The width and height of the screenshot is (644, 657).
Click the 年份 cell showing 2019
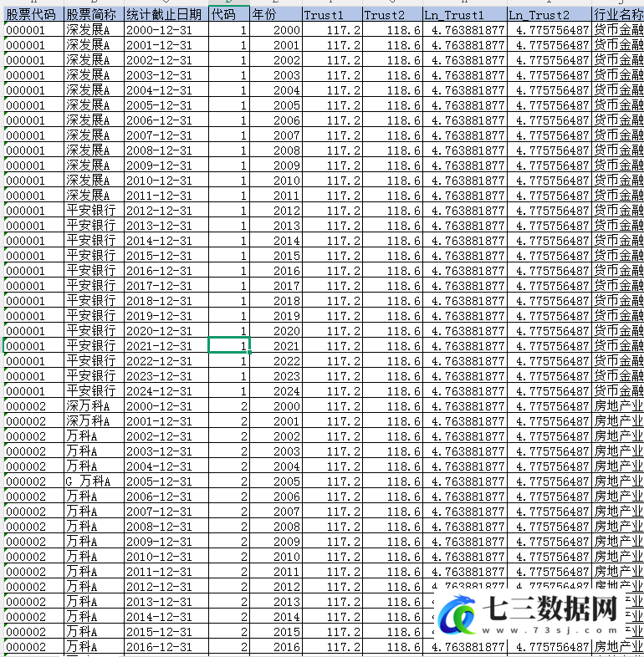(276, 316)
